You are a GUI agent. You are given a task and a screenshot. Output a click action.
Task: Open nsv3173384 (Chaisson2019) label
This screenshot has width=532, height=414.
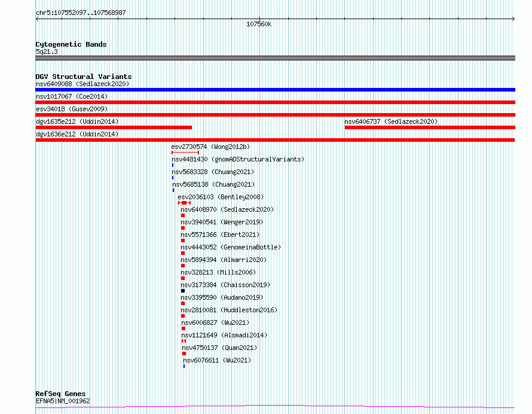pyautogui.click(x=225, y=285)
